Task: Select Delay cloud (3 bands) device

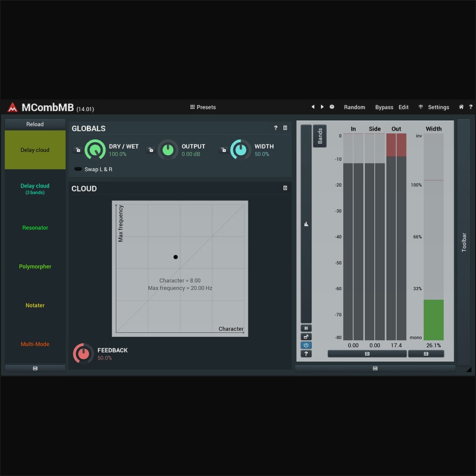Action: 35,189
